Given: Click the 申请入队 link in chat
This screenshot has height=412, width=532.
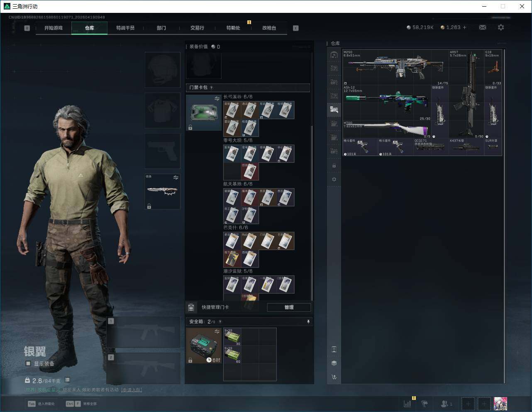Looking at the screenshot, I should pos(132,390).
